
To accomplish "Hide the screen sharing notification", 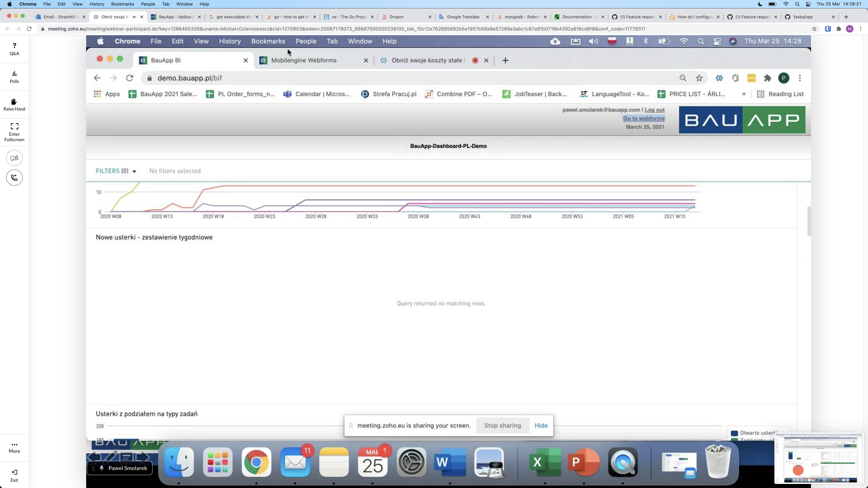I will pos(541,425).
